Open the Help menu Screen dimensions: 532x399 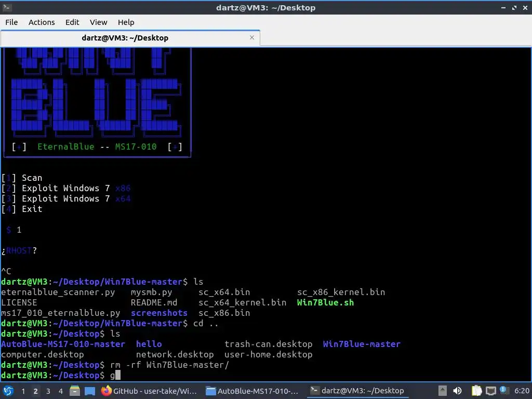pyautogui.click(x=126, y=22)
